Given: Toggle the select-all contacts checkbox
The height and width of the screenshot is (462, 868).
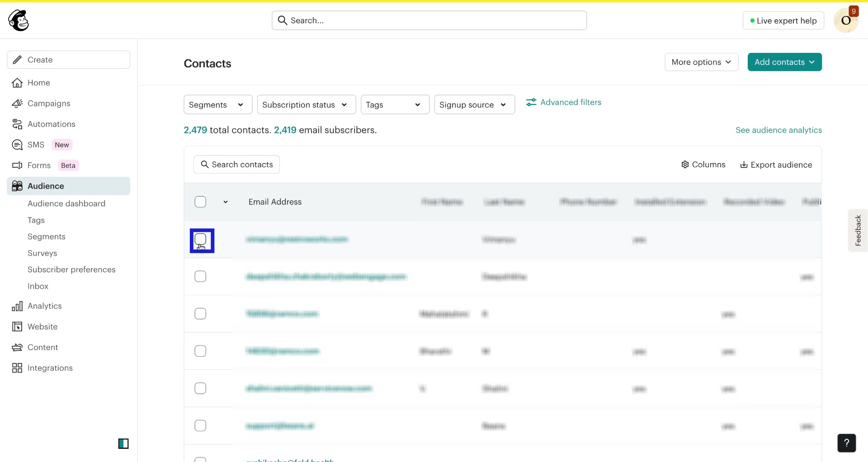Looking at the screenshot, I should coord(200,202).
